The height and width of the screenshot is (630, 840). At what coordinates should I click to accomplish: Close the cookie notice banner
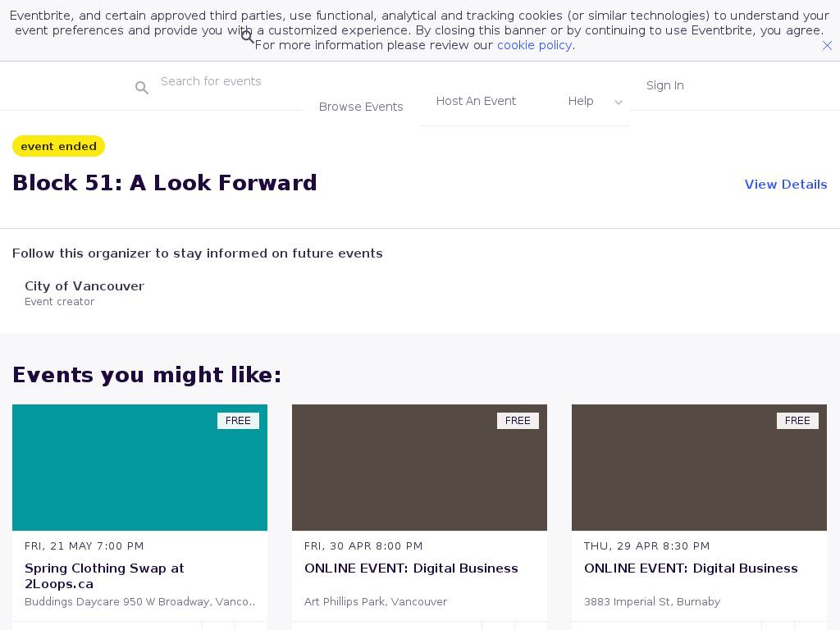(827, 46)
